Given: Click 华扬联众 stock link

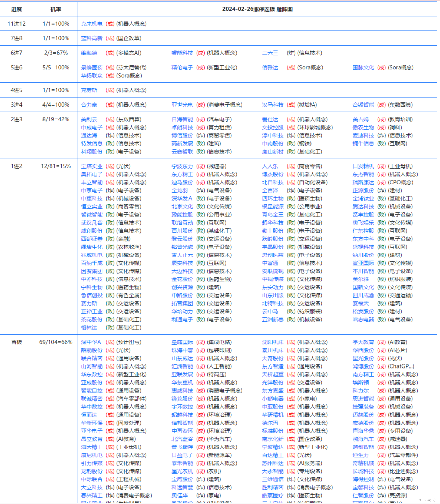Looking at the screenshot, I should 92,76.
